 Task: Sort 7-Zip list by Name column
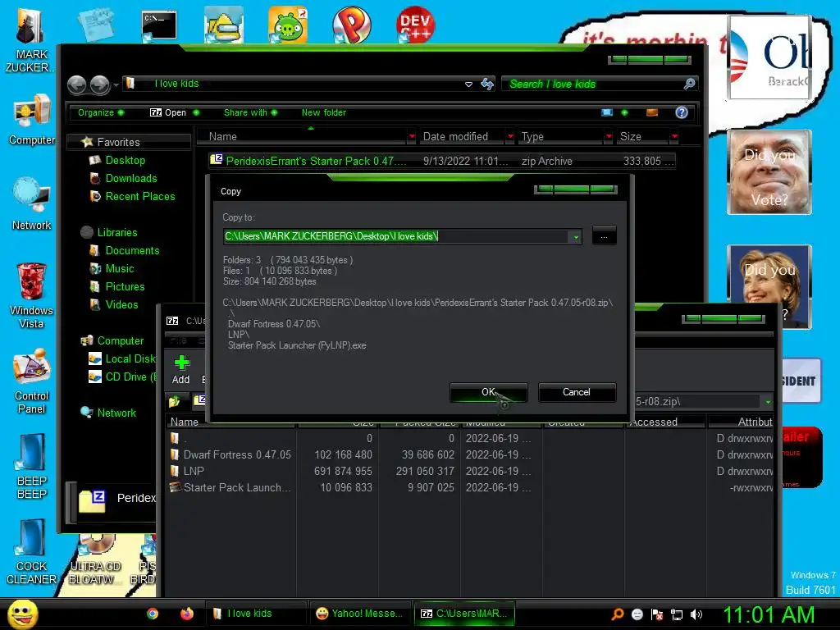point(231,422)
